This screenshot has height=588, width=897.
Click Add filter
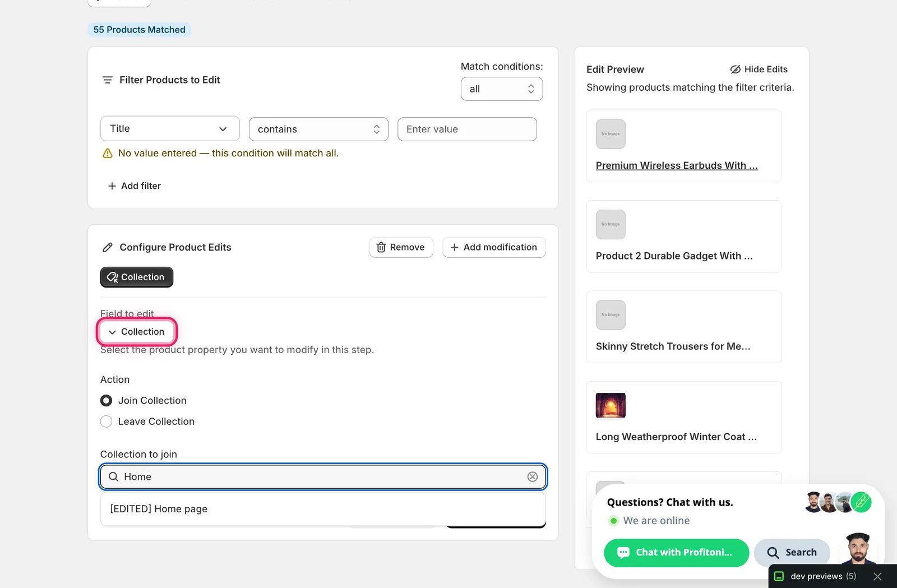tap(134, 186)
